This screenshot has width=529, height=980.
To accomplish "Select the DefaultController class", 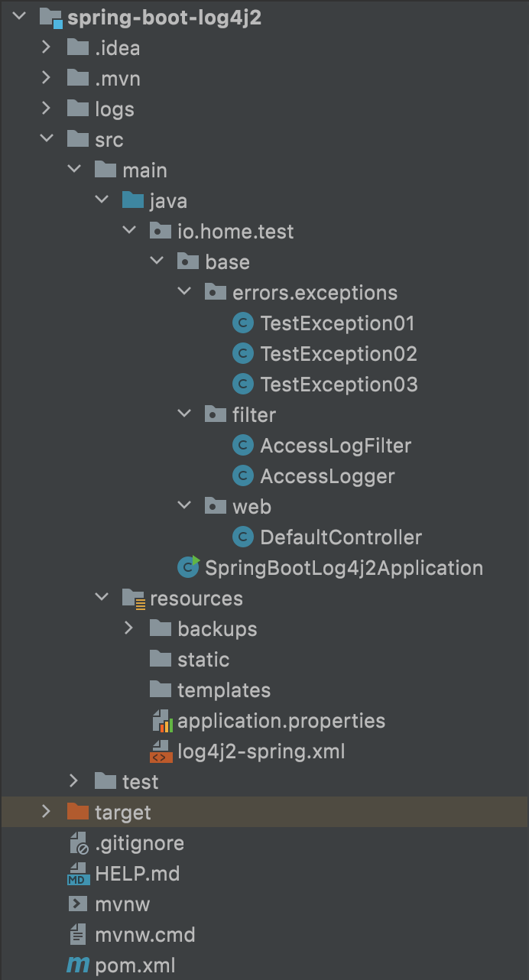I will tap(341, 537).
